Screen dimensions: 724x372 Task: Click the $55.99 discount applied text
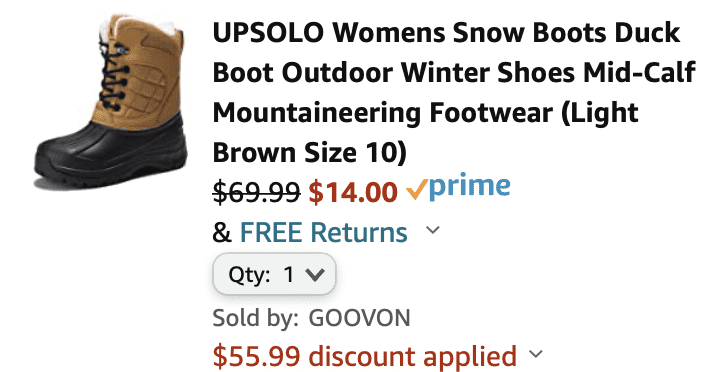click(364, 356)
